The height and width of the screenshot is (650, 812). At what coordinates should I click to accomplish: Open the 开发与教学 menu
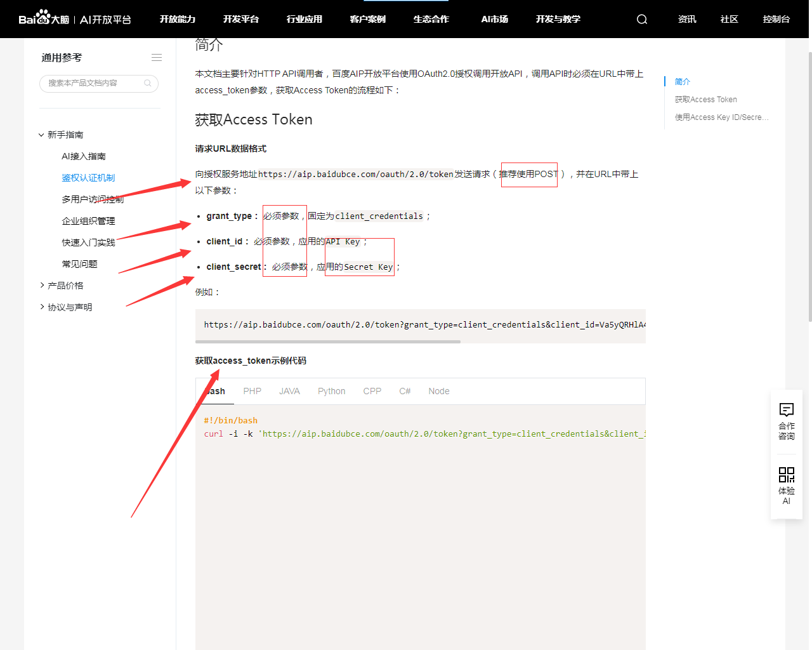558,19
